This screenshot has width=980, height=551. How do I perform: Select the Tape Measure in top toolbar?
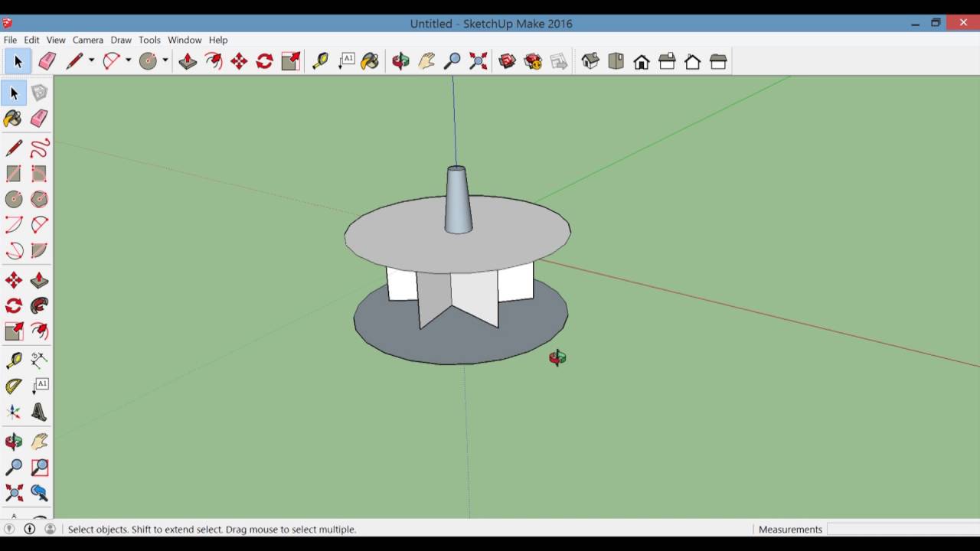[320, 61]
